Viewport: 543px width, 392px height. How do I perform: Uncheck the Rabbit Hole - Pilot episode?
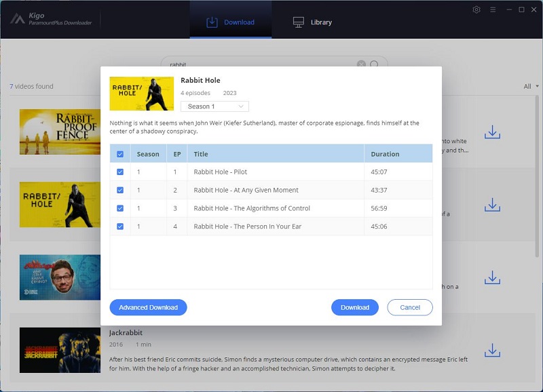coord(120,172)
